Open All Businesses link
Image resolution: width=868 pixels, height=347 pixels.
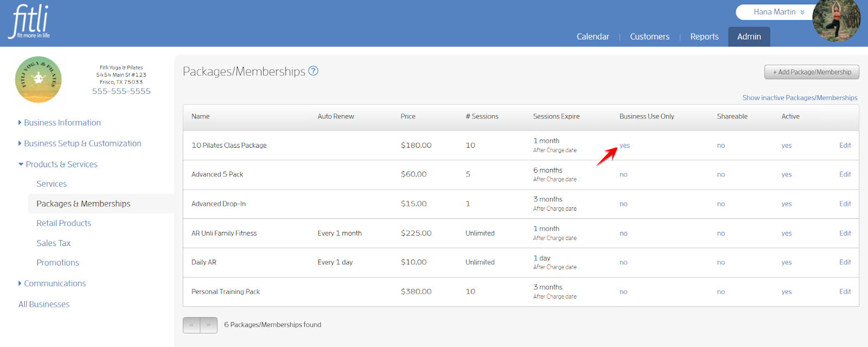click(44, 304)
